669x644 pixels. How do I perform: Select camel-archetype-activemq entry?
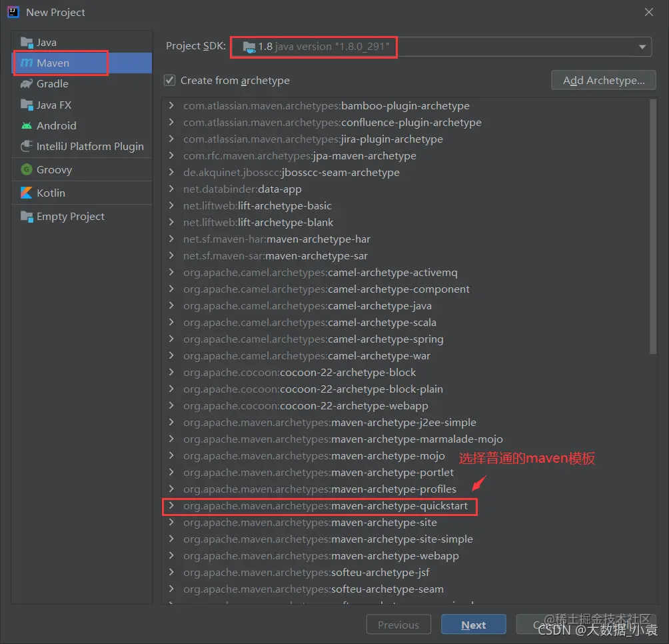(x=321, y=272)
